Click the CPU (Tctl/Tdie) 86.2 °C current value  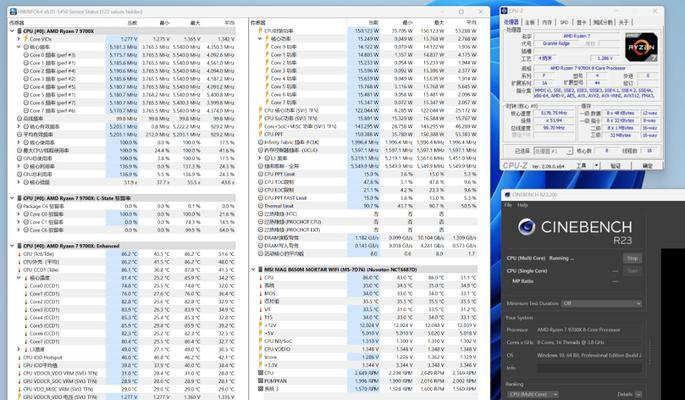[x=129, y=254]
